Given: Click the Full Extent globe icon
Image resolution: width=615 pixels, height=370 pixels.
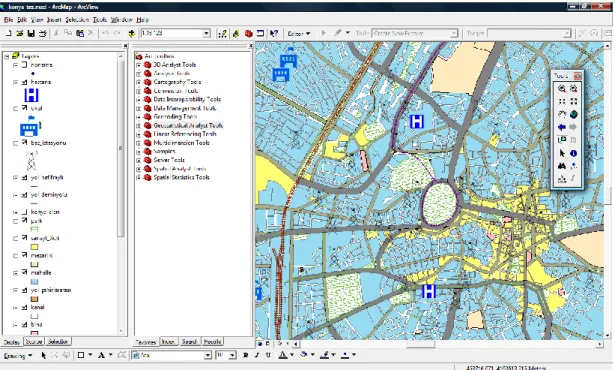Looking at the screenshot, I should tap(574, 115).
